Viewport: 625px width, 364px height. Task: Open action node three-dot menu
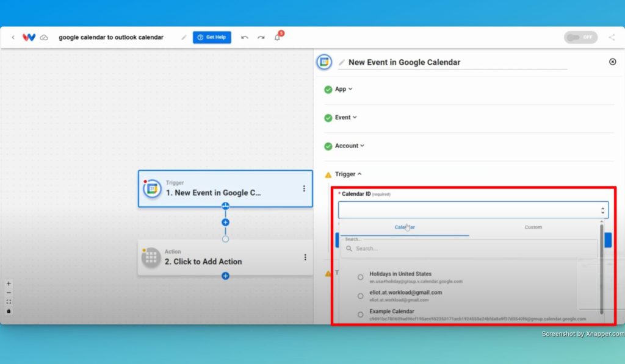pyautogui.click(x=305, y=257)
